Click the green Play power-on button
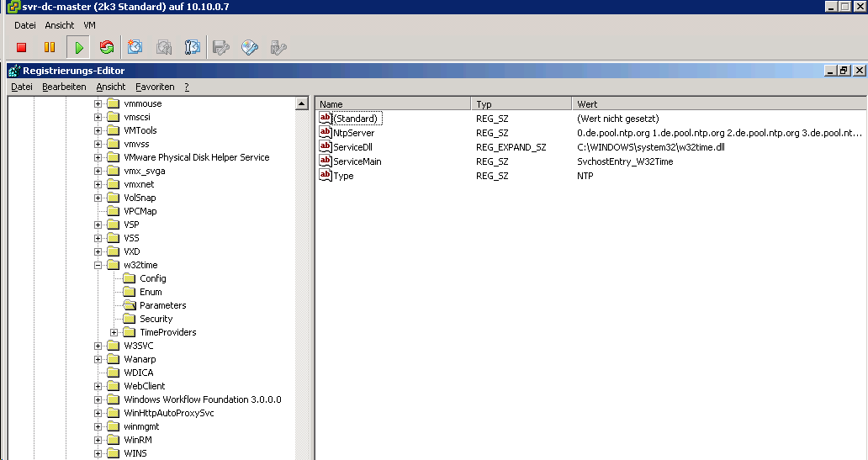868x460 pixels. point(78,48)
